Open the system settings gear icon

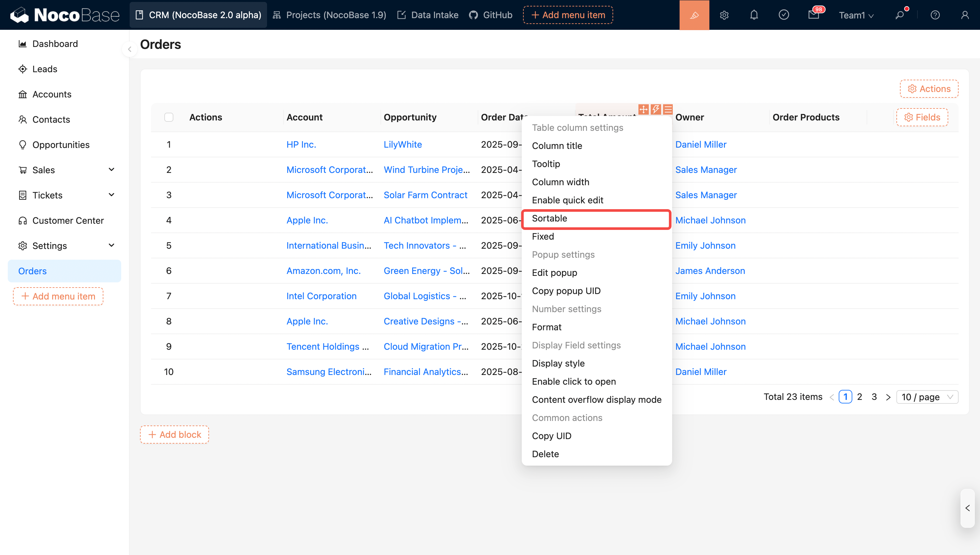tap(724, 15)
